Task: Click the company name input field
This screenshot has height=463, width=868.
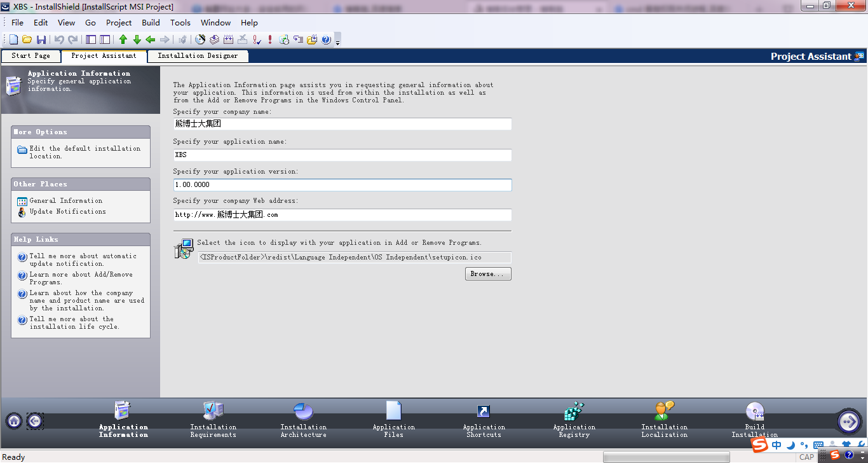Action: click(x=342, y=124)
